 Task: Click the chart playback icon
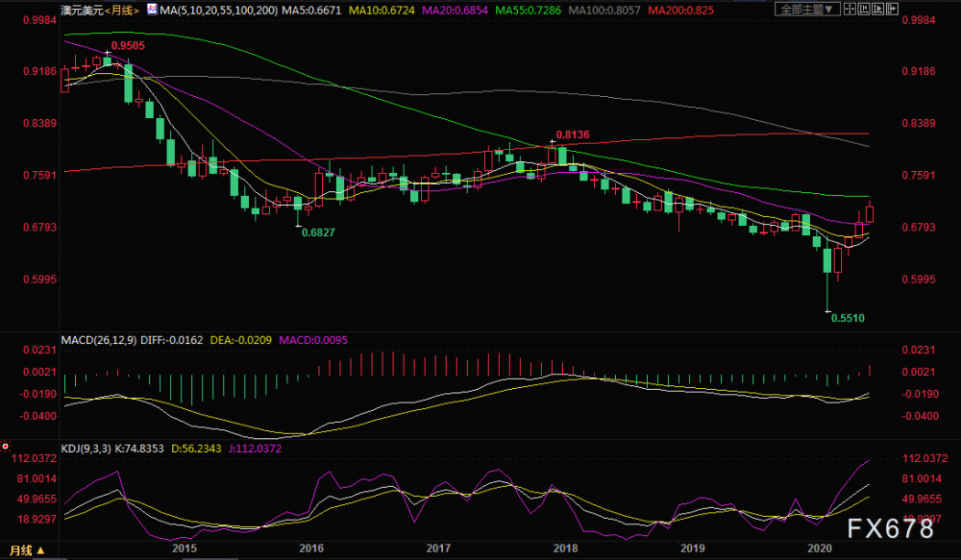pos(877,9)
